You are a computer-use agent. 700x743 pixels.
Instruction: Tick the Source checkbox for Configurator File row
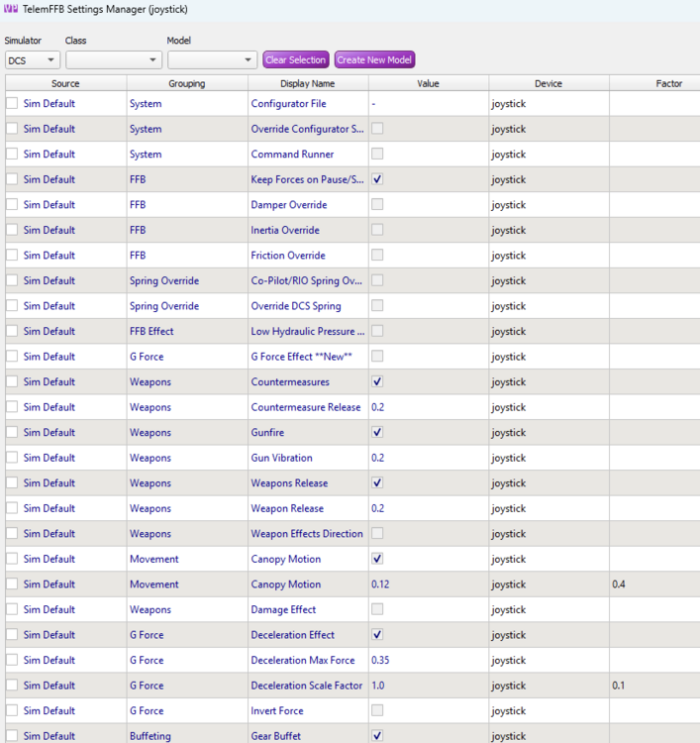click(x=13, y=103)
